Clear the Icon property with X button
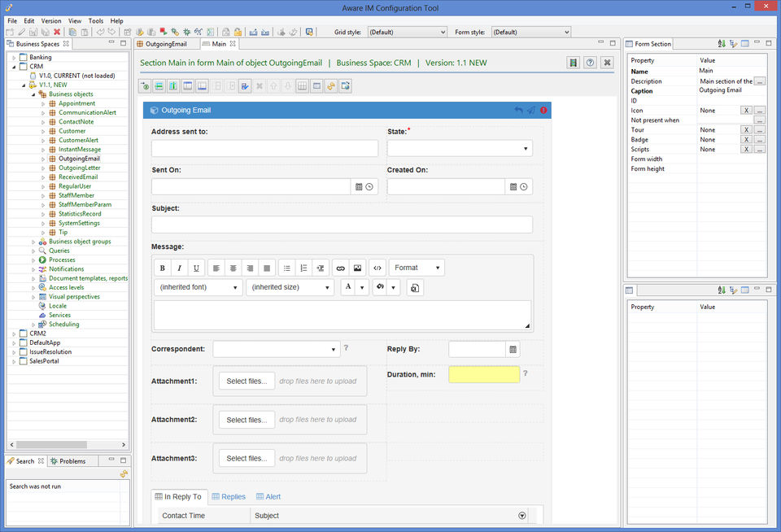This screenshot has height=532, width=781. tap(745, 111)
